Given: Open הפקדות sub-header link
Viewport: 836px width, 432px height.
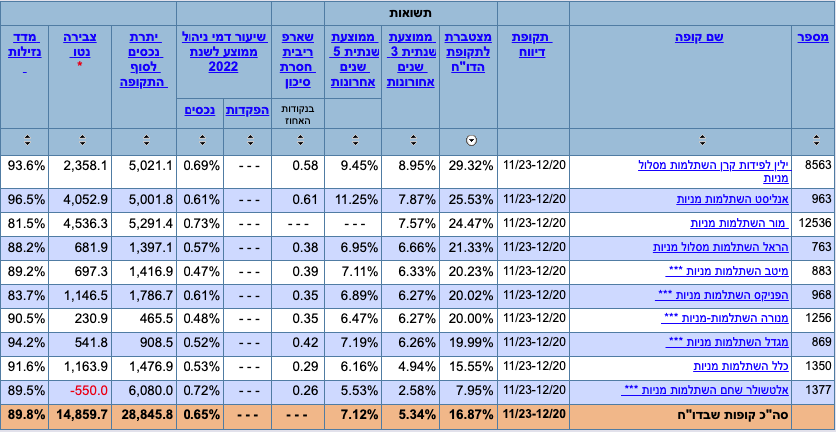Looking at the screenshot, I should pos(248,110).
